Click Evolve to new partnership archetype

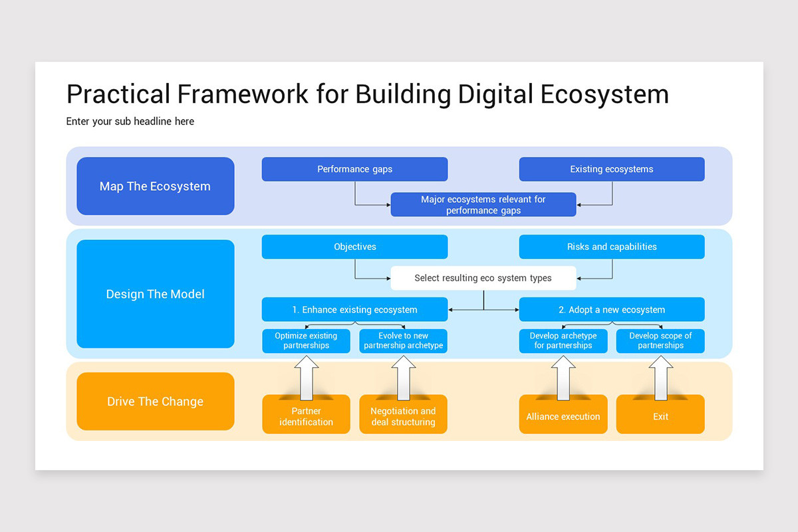(403, 340)
